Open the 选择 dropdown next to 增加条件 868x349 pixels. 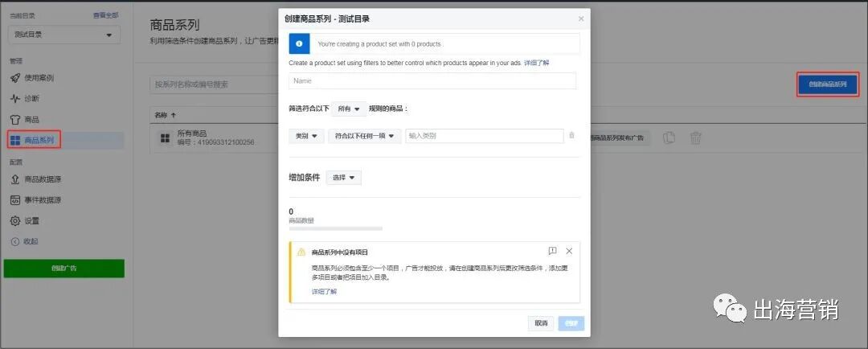point(344,178)
